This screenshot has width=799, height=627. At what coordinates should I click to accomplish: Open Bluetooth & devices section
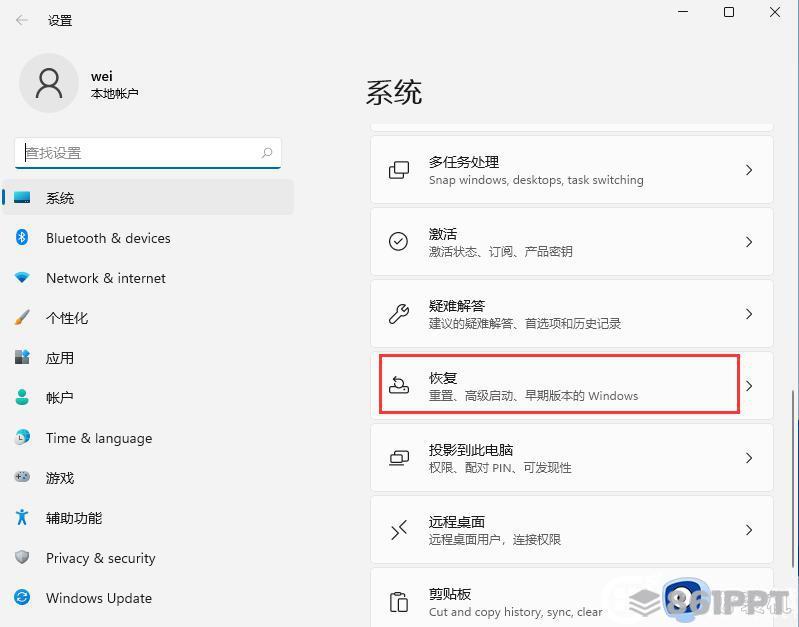[x=148, y=238]
